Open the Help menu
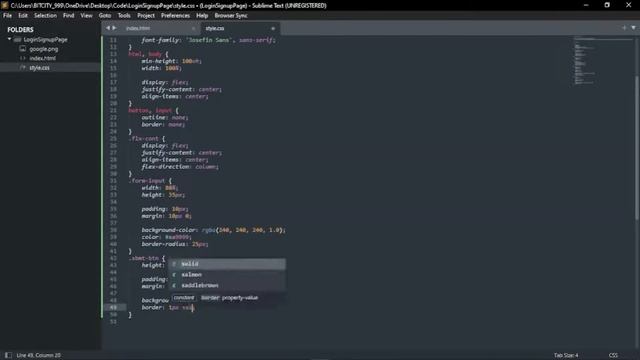 pyautogui.click(x=202, y=16)
